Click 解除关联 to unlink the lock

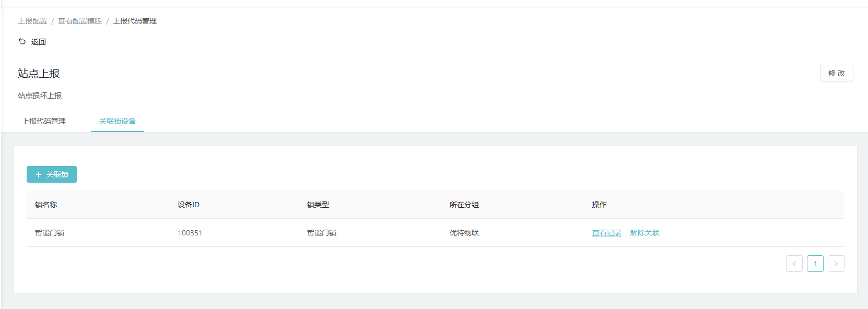point(644,233)
